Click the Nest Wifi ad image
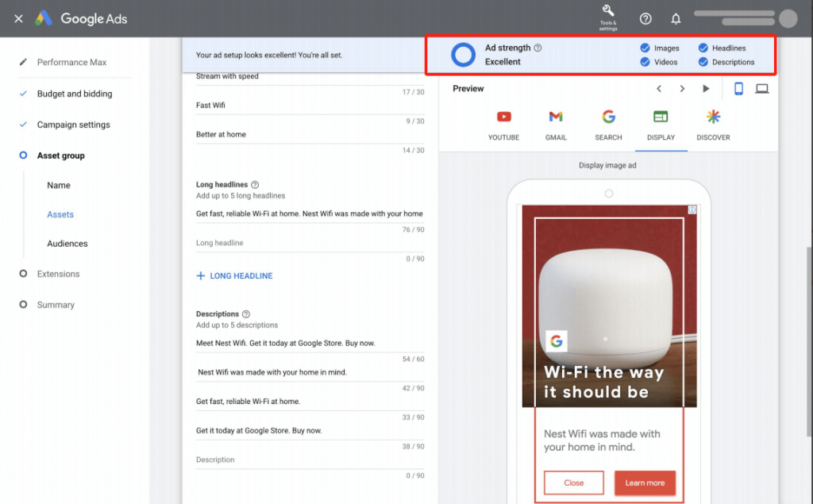Viewport: 813px width, 504px height. 609,306
